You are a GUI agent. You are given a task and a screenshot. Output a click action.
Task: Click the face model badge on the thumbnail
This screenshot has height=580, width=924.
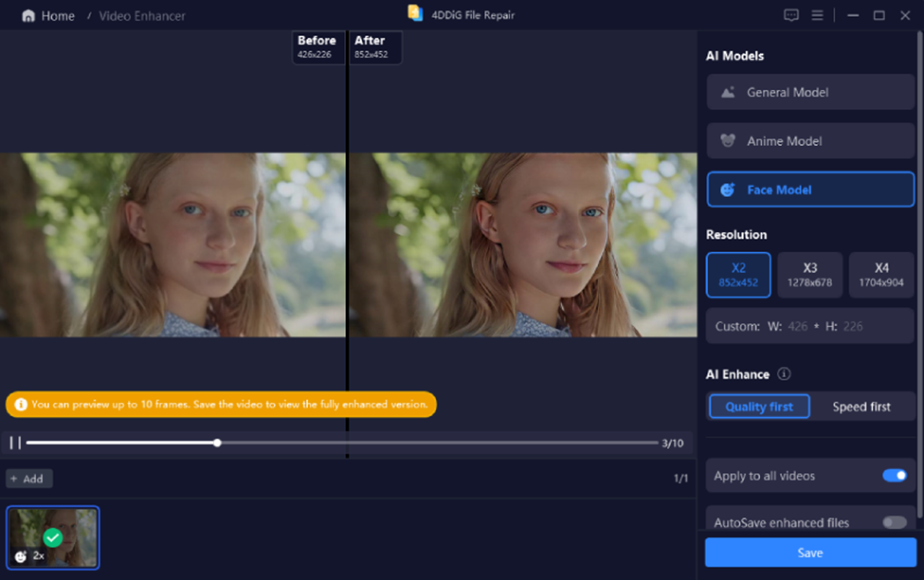coord(21,555)
